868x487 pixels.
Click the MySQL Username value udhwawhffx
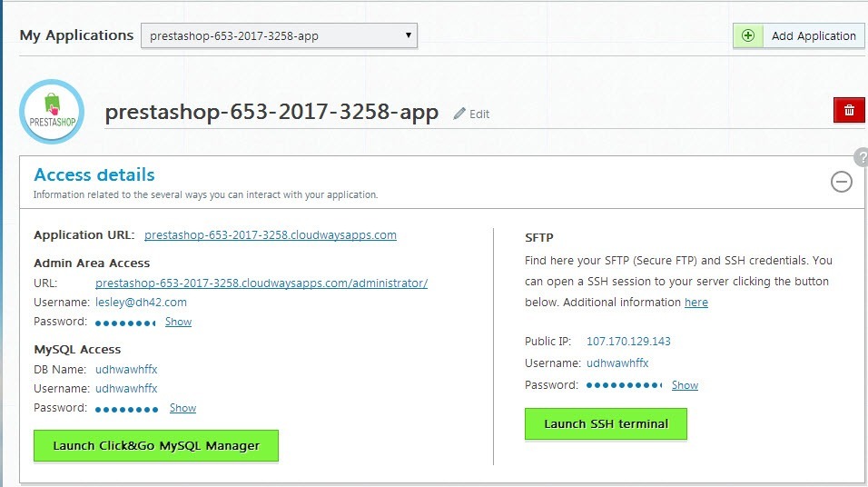click(x=126, y=389)
